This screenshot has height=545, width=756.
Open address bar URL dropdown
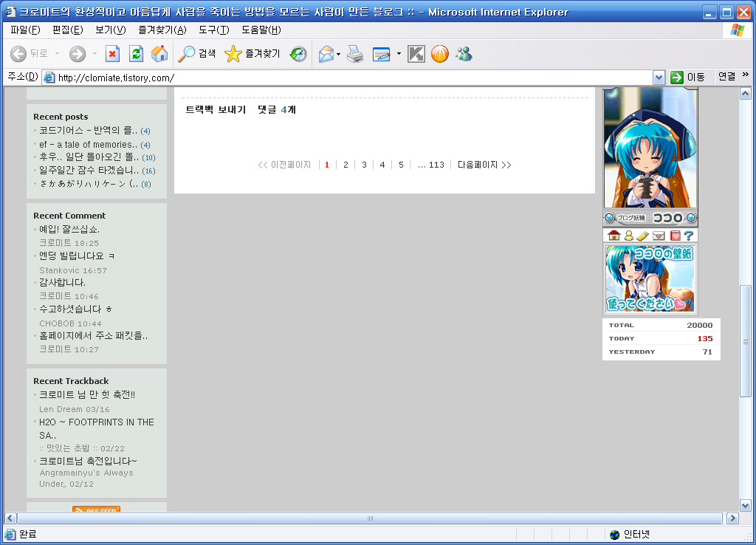click(659, 77)
